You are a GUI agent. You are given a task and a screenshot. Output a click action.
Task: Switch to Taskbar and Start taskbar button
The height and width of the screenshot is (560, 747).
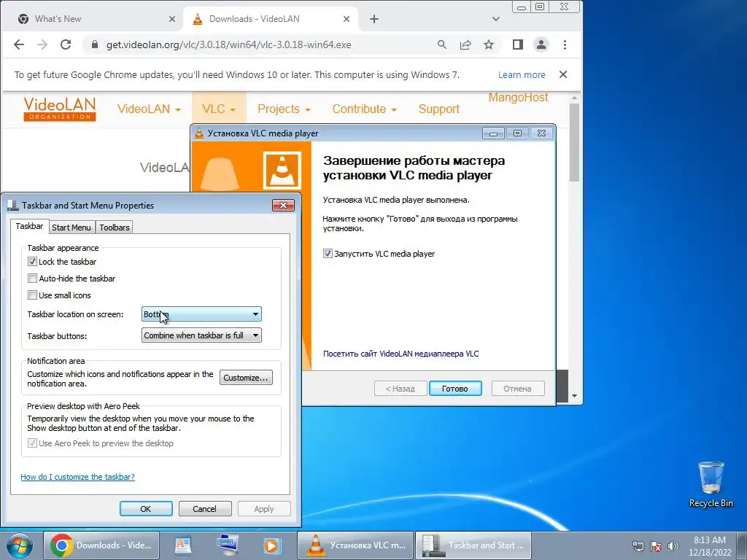tap(473, 545)
